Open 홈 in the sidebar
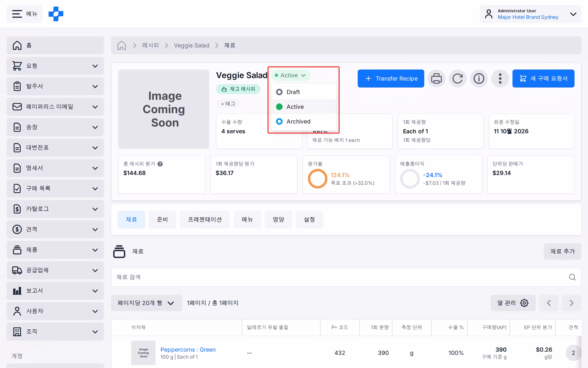The width and height of the screenshot is (588, 368). [55, 45]
